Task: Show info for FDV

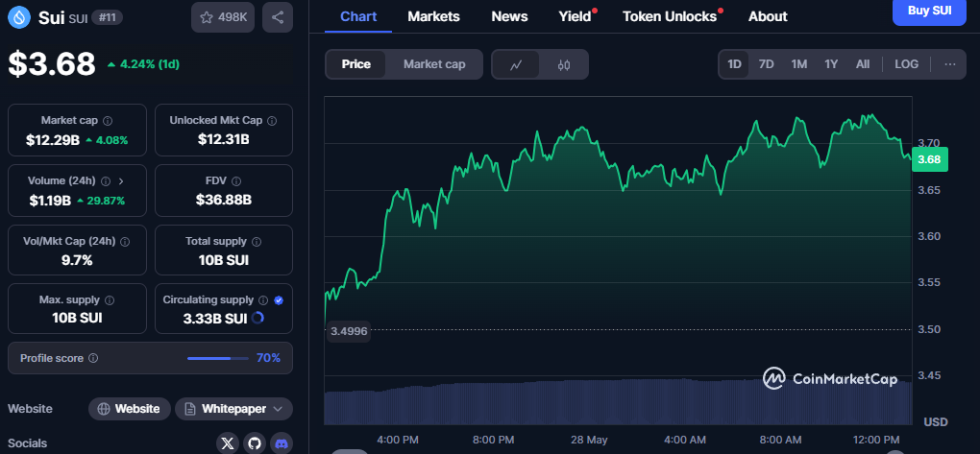Action: pos(236,181)
